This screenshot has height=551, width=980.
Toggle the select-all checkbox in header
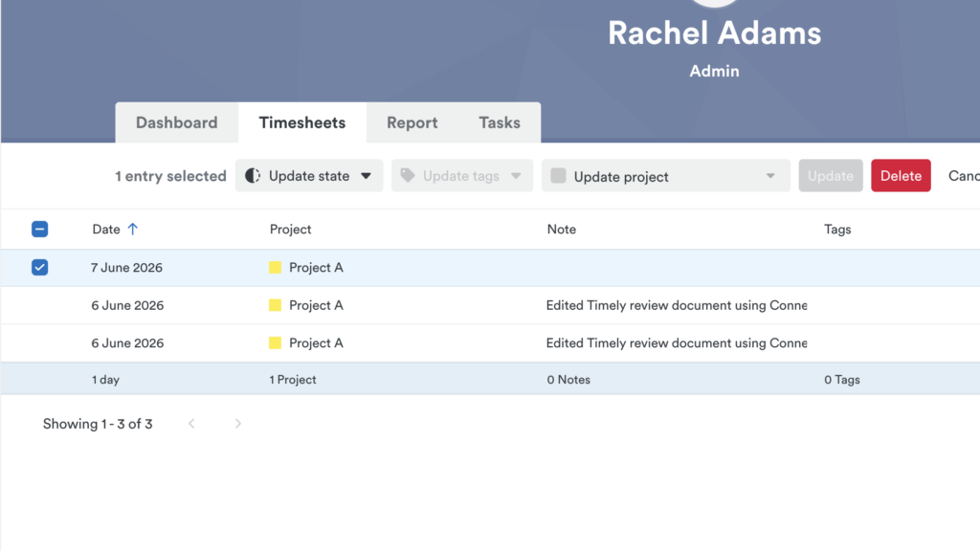[x=39, y=230]
